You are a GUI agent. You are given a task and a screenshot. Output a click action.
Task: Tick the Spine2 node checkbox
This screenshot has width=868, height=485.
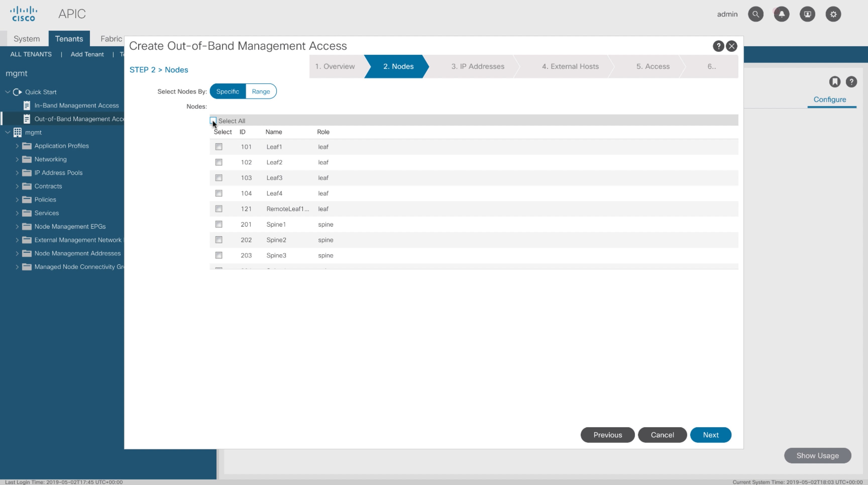pos(219,240)
